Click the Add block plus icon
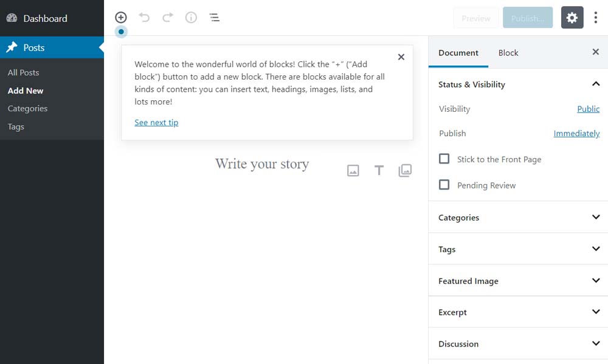The image size is (608, 364). point(121,18)
